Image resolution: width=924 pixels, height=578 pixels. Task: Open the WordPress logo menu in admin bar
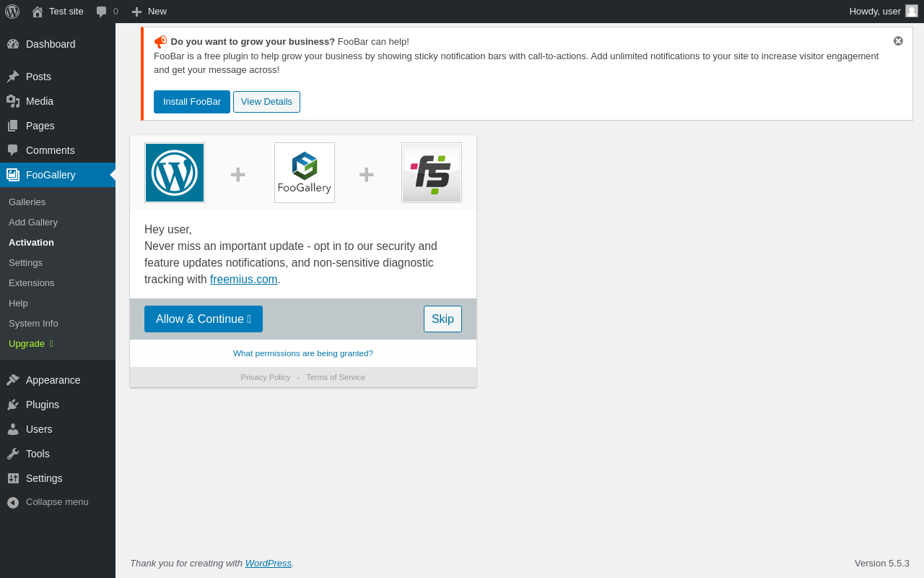[x=12, y=12]
